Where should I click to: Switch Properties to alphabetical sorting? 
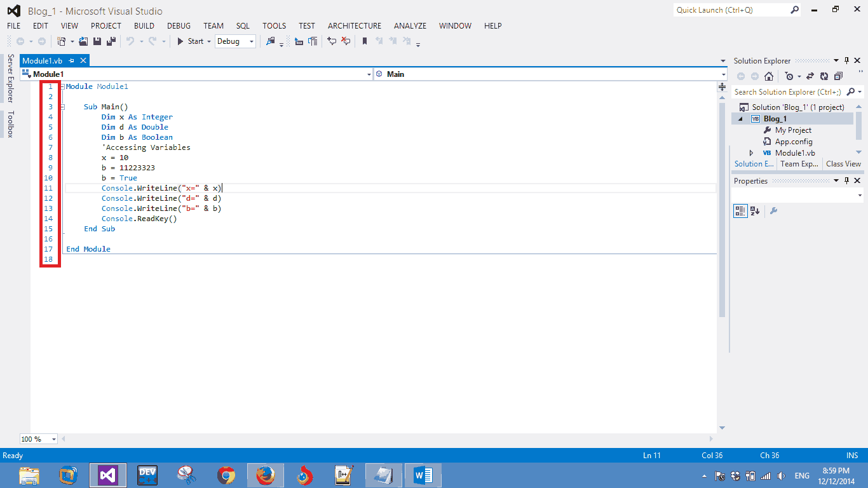(x=756, y=210)
